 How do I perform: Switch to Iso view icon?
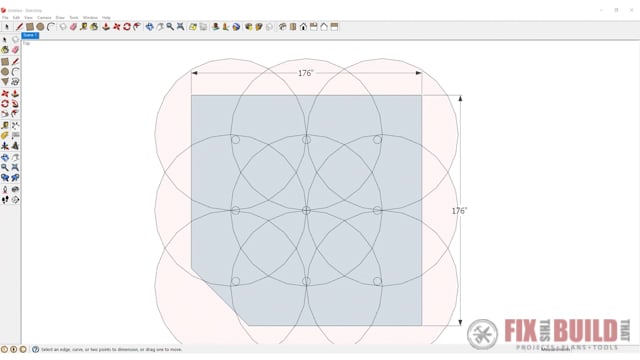pos(282,27)
